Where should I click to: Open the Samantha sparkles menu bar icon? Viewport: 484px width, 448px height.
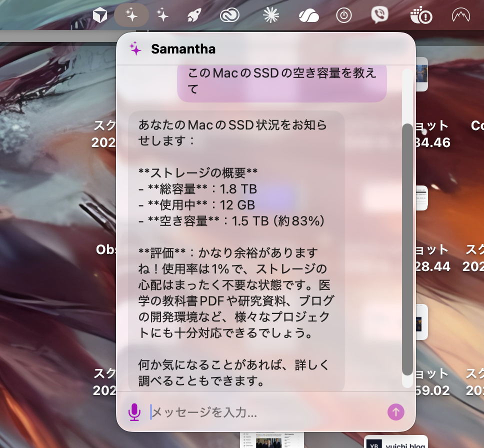click(x=131, y=15)
